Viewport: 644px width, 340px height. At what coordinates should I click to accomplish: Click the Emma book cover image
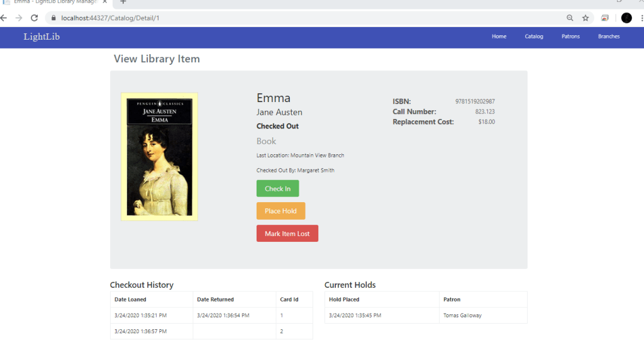click(159, 157)
